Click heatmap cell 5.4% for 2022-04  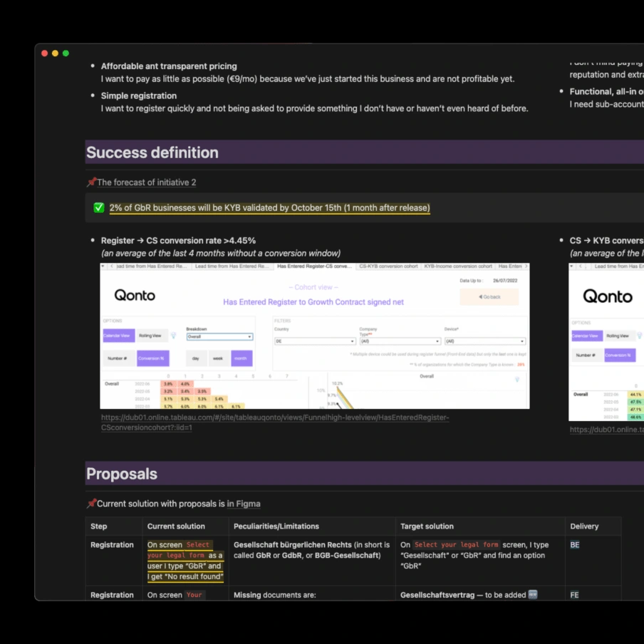(x=219, y=399)
